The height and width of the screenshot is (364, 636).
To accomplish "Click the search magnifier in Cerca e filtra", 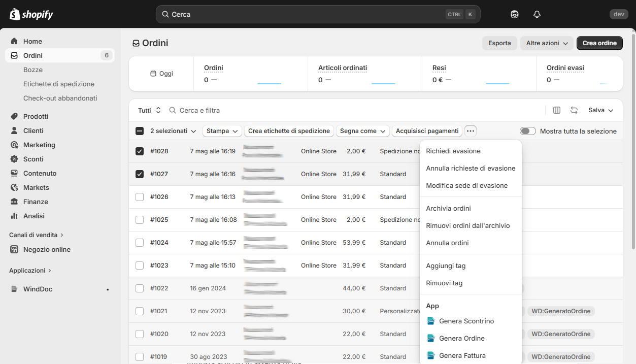I will (173, 110).
